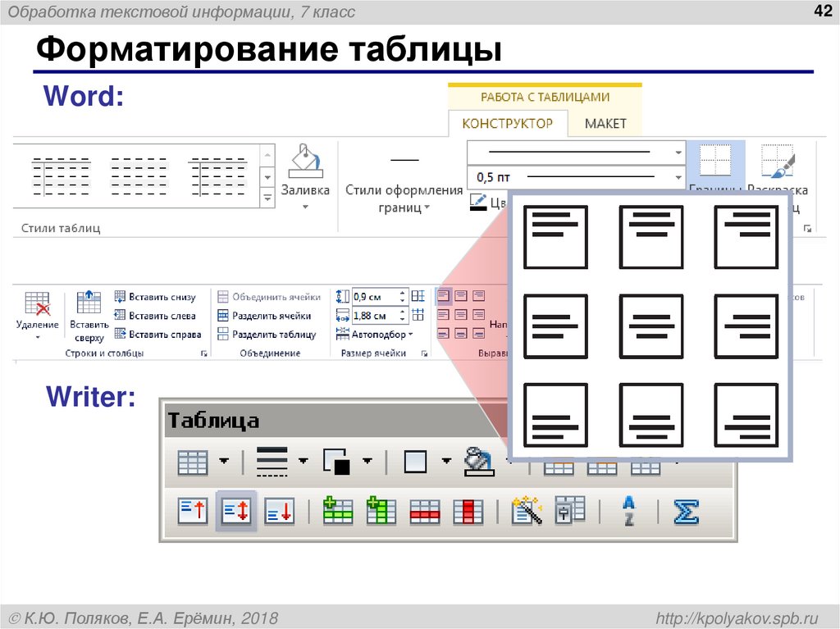The image size is (840, 629).
Task: Switch to the МАКЕТ tab
Action: tap(605, 124)
